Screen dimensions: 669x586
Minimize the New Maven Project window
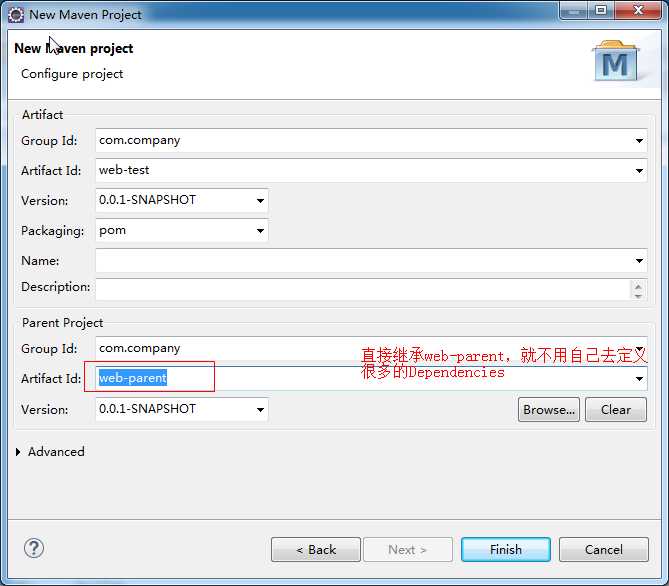pos(574,10)
